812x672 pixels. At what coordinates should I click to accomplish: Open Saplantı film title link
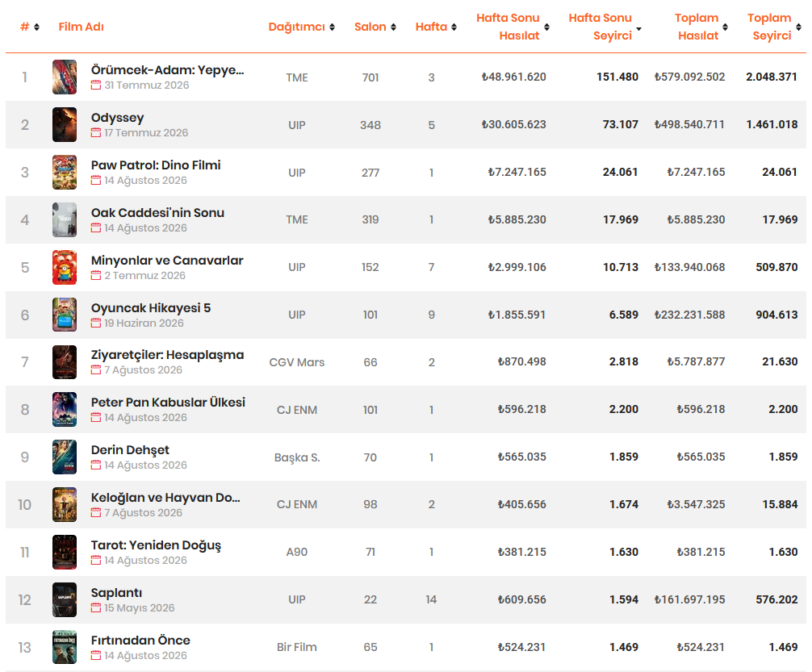click(116, 593)
